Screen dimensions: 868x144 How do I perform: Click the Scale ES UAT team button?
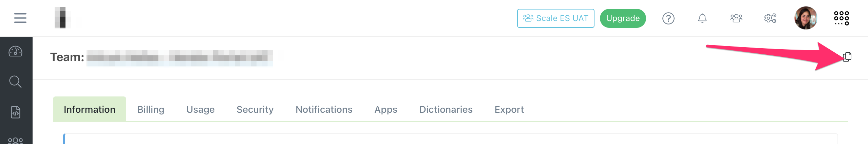click(x=555, y=18)
